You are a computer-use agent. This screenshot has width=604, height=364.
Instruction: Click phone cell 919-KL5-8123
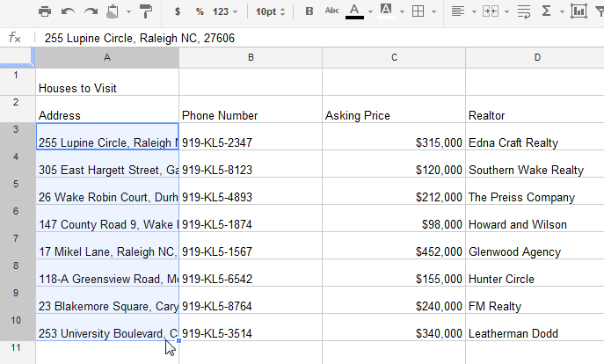click(251, 164)
